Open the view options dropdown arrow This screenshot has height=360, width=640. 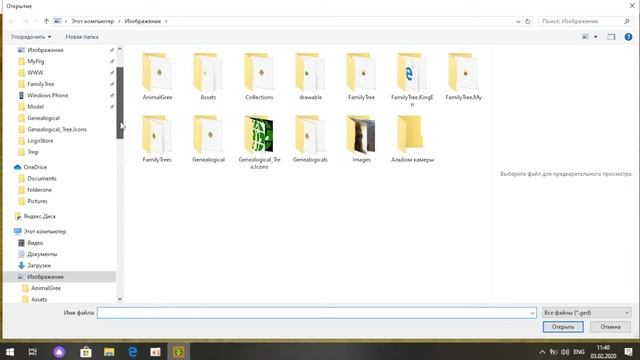(x=596, y=37)
